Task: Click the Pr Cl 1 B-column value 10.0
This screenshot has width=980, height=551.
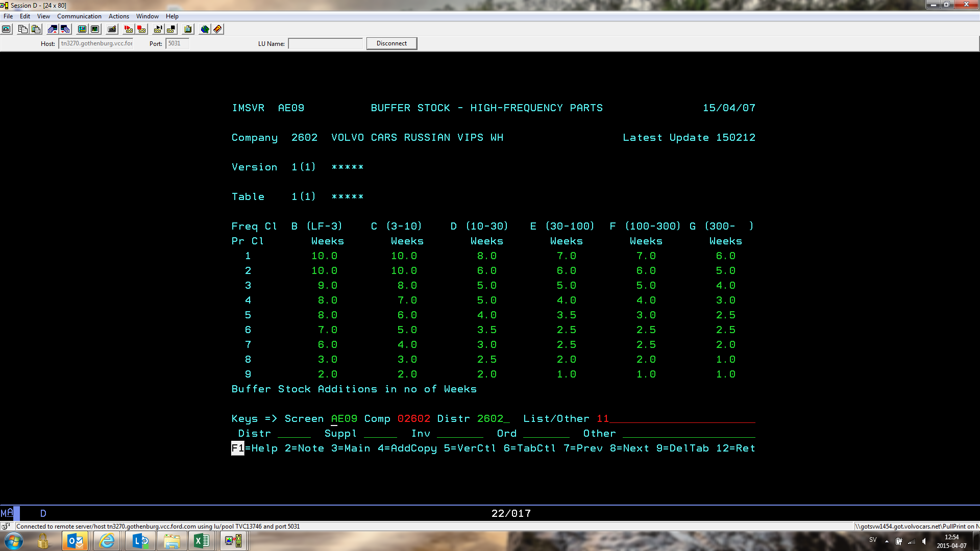Action: coord(324,256)
